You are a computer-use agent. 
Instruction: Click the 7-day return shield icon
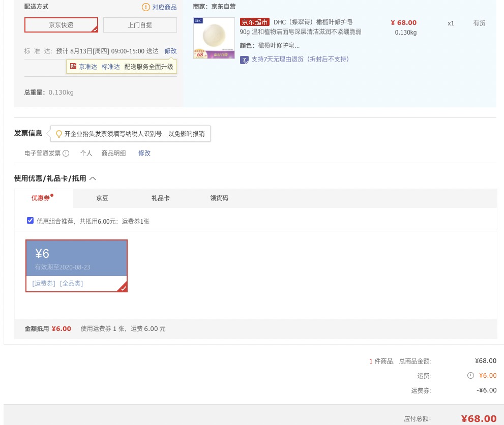click(244, 60)
